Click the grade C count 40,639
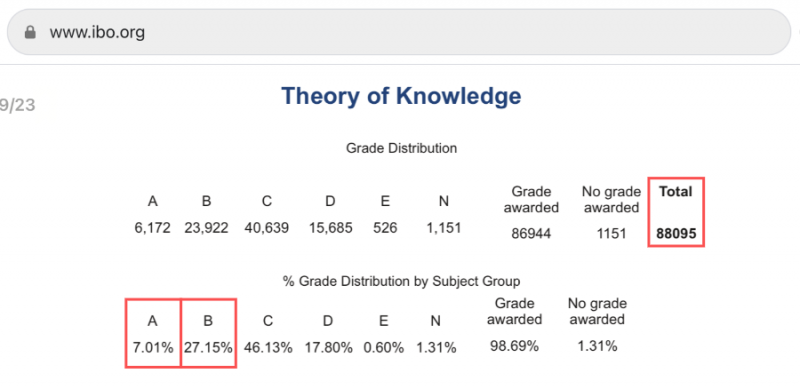This screenshot has height=389, width=800. click(267, 228)
